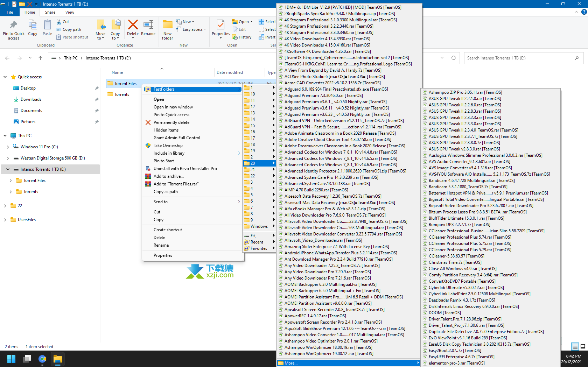Sort by the Date modified column header
The image size is (588, 367).
pyautogui.click(x=230, y=72)
